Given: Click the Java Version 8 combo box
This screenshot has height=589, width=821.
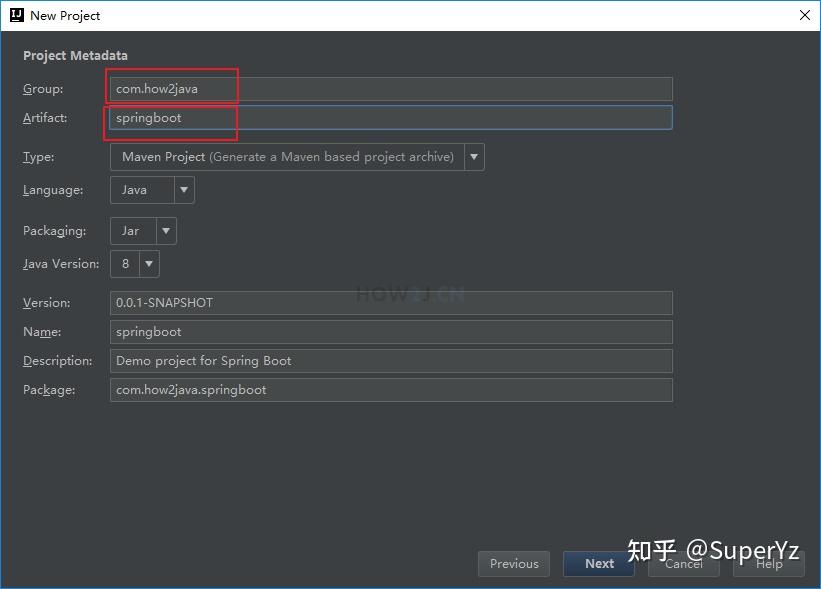Looking at the screenshot, I should 135,264.
